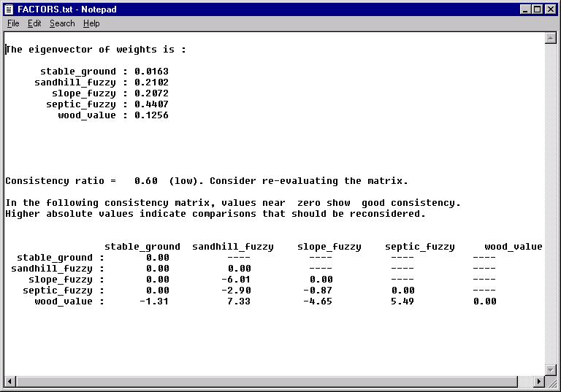This screenshot has width=561, height=392.
Task: Open the Search menu
Action: point(62,23)
